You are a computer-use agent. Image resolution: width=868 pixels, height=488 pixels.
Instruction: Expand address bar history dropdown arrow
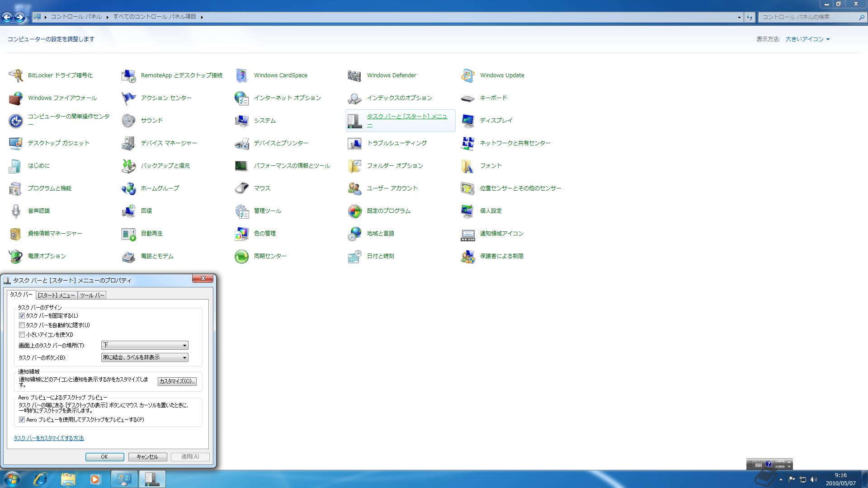point(739,17)
